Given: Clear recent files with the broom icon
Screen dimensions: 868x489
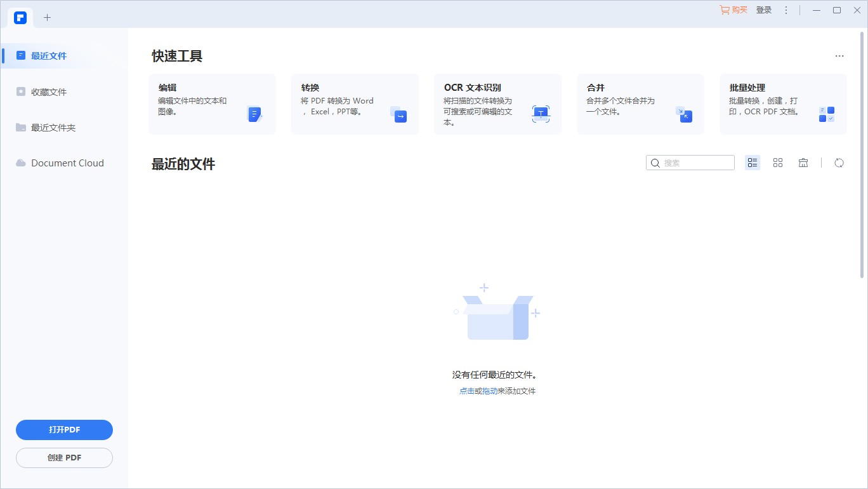Looking at the screenshot, I should tap(803, 163).
